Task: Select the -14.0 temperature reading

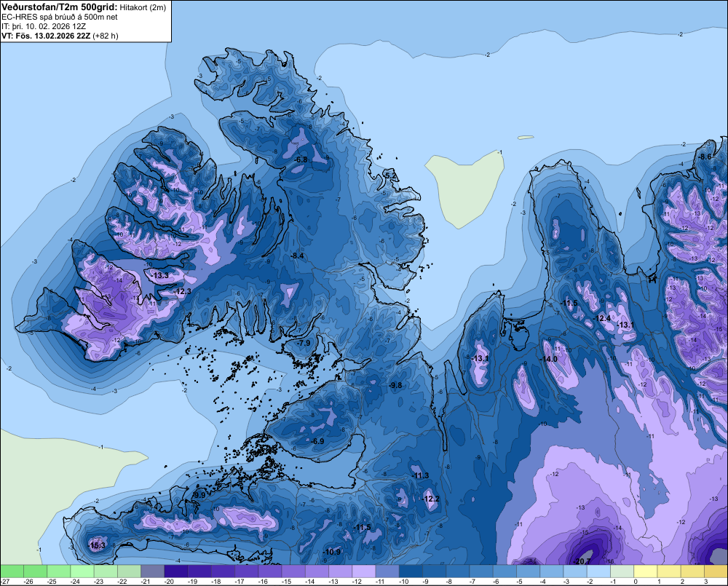Action: coord(549,359)
